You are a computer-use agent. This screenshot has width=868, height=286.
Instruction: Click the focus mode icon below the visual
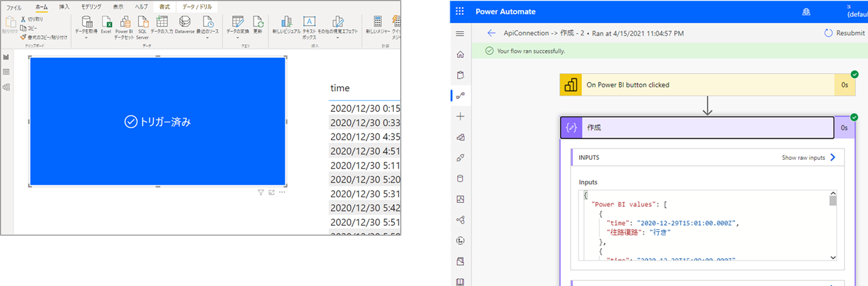[x=271, y=192]
